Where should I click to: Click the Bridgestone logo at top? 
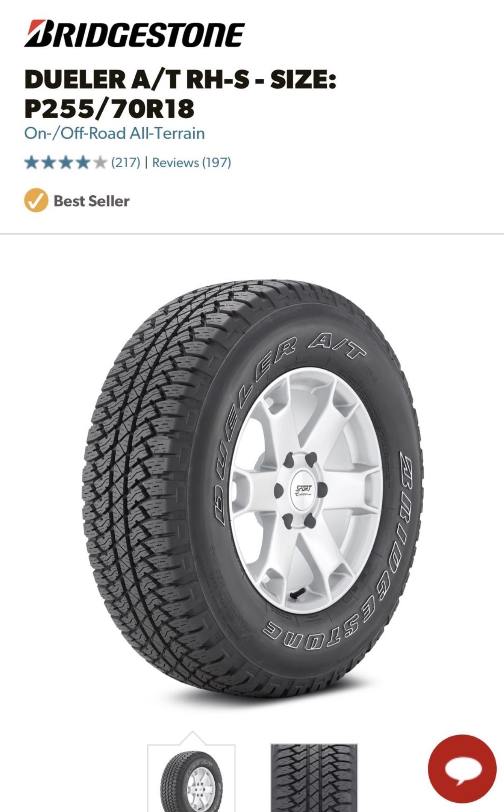pyautogui.click(x=134, y=34)
